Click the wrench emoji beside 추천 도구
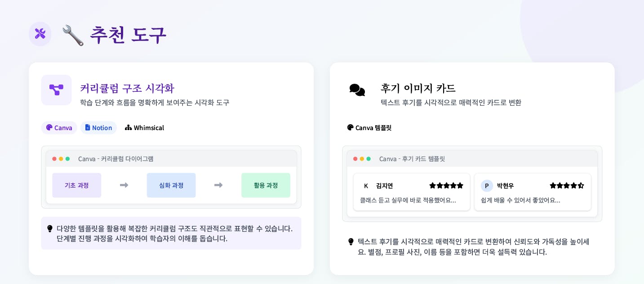644x284 pixels. 73,35
